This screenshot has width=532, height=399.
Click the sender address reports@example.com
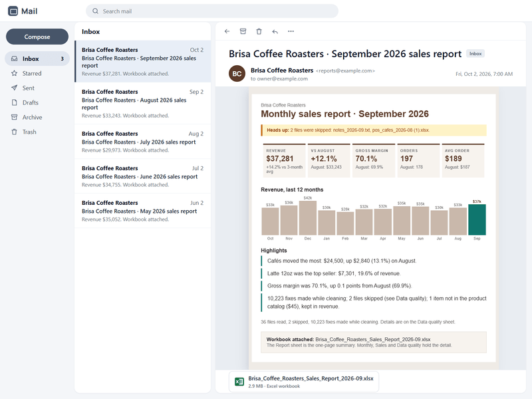pyautogui.click(x=345, y=71)
